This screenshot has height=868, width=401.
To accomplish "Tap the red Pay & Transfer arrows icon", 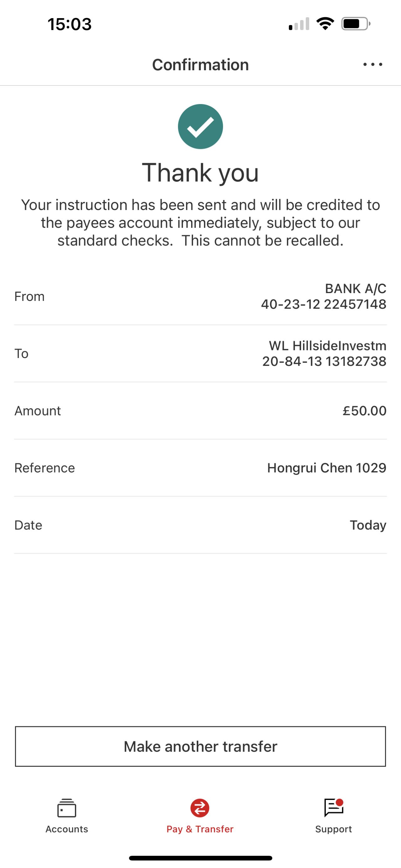I will 200,808.
